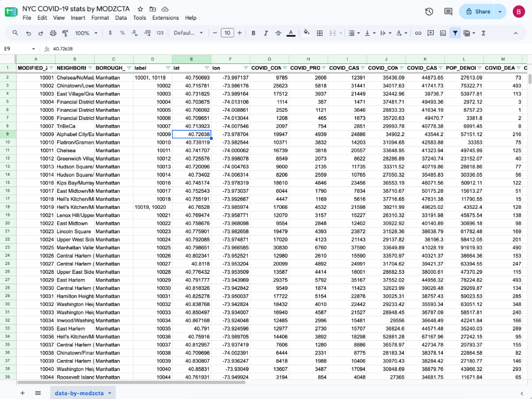Open filter on BOROUGH column header
This screenshot has height=399, width=532.
(x=129, y=68)
